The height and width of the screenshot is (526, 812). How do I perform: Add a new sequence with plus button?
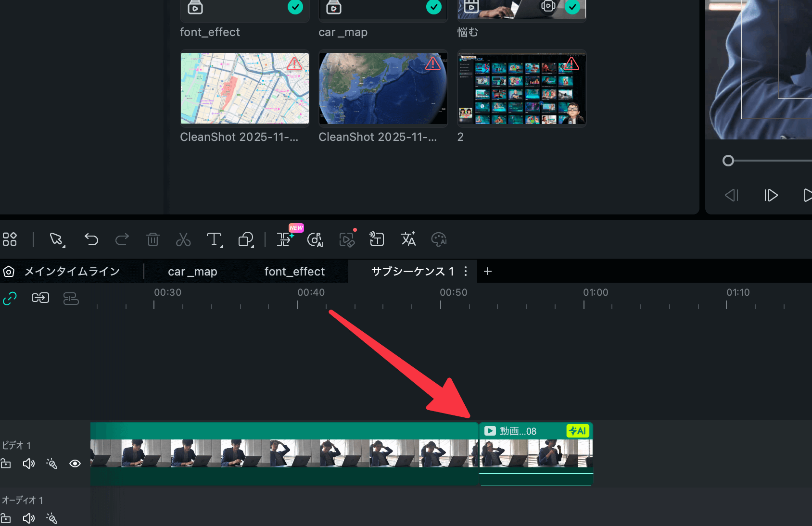coord(487,271)
